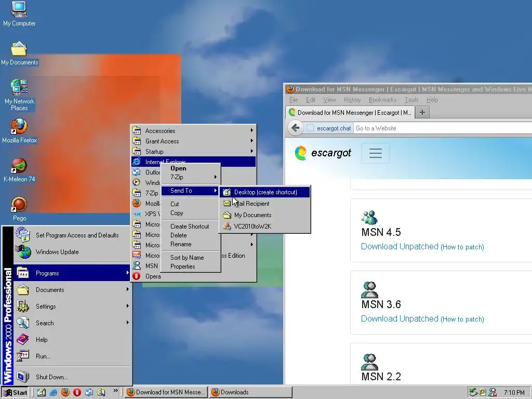Image resolution: width=532 pixels, height=399 pixels.
Task: Click Opera in Programs menu
Action: coord(193,276)
